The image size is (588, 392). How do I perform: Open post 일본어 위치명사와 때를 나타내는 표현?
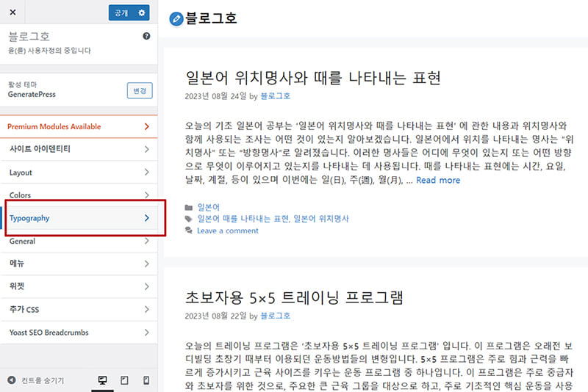pos(313,78)
